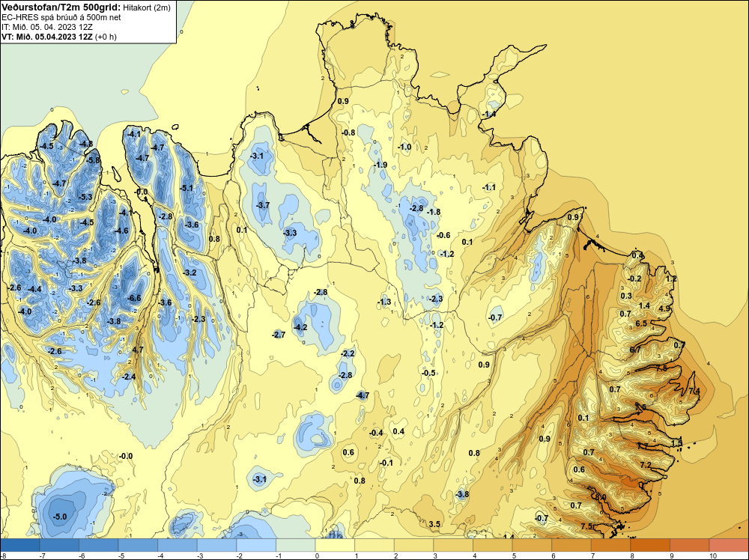Select the 'EC-HRES spá brúuð á 500m net' line
749x560 pixels.
61,17
